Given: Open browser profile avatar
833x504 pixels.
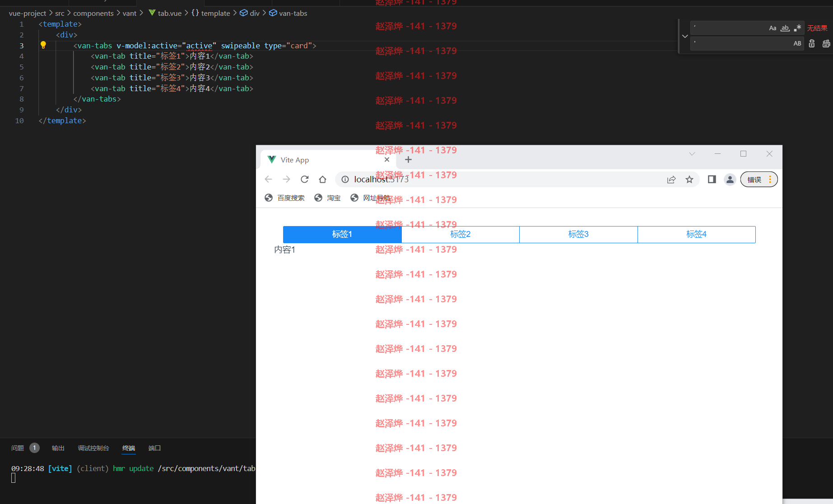Looking at the screenshot, I should (730, 179).
